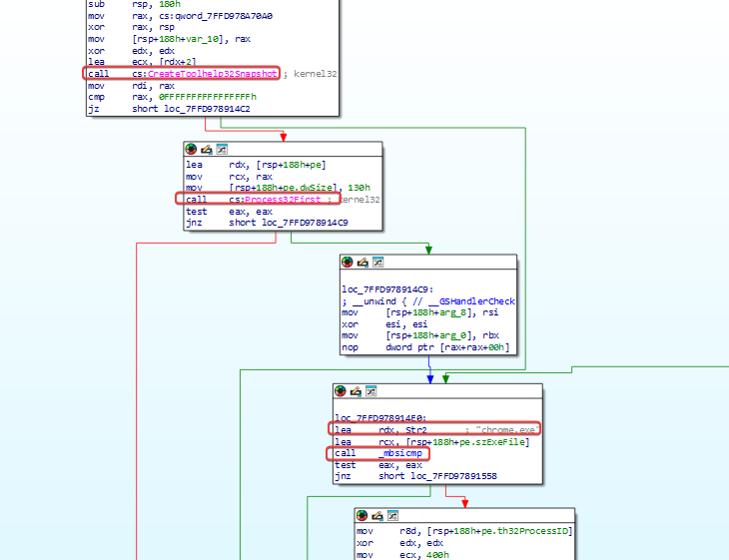This screenshot has height=560, width=729.
Task: Click xor edx, edx above lea ecx line
Action: coord(131,51)
